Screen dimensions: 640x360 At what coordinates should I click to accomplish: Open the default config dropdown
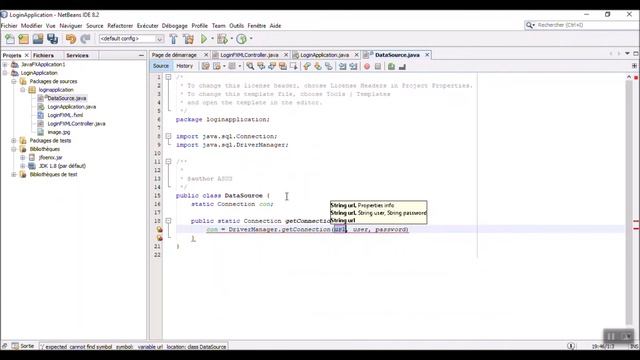click(160, 39)
